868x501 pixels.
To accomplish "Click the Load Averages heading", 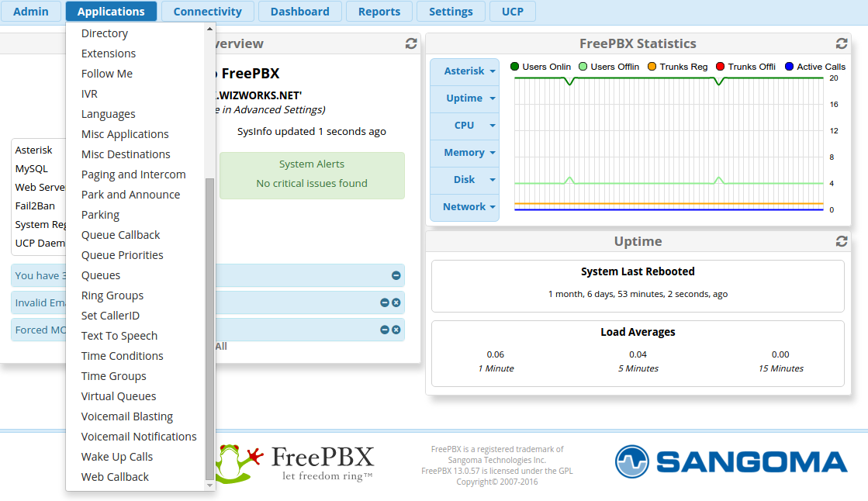I will click(x=638, y=332).
